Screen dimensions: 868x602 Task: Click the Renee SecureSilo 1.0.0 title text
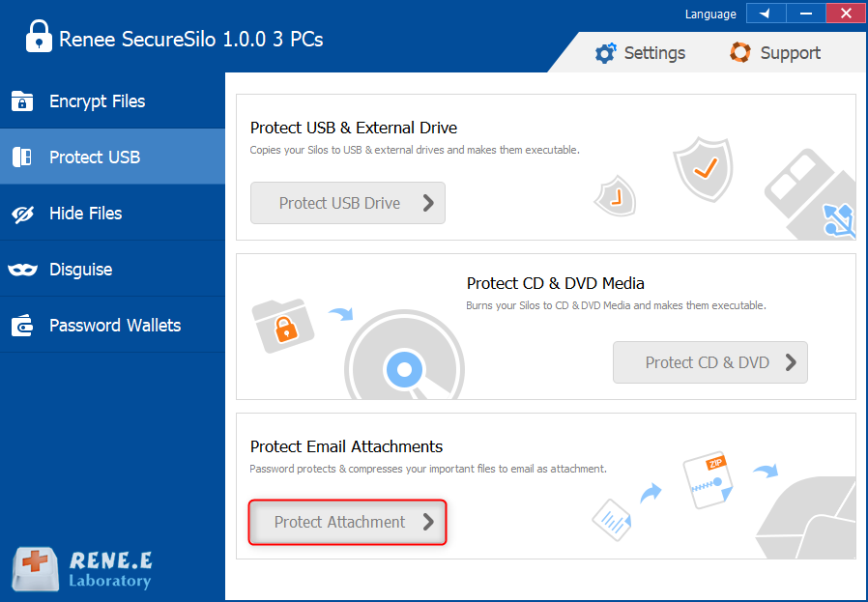[191, 40]
